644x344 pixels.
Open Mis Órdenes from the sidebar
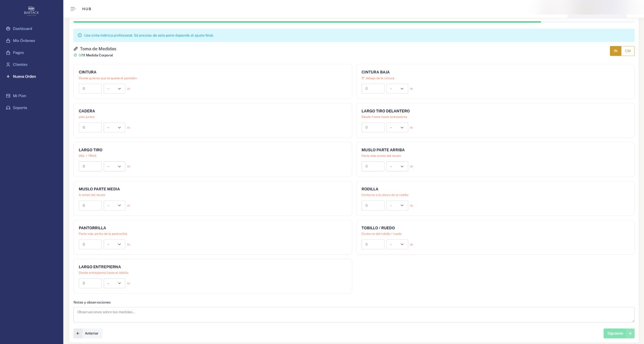click(x=24, y=41)
